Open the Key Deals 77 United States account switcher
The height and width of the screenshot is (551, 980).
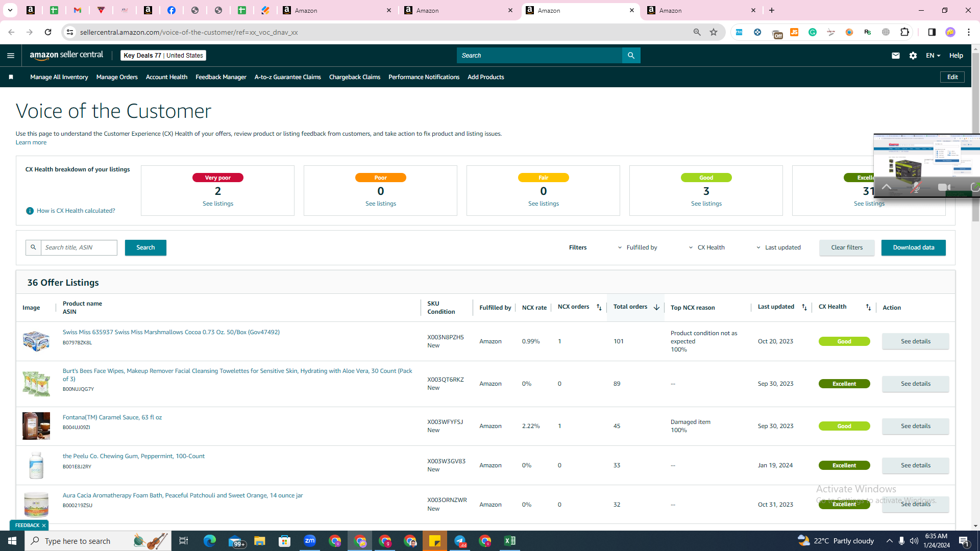click(x=163, y=56)
